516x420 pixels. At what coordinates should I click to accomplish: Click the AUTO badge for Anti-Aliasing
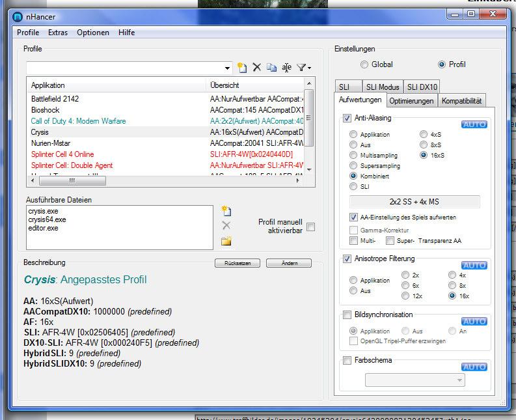pos(474,124)
